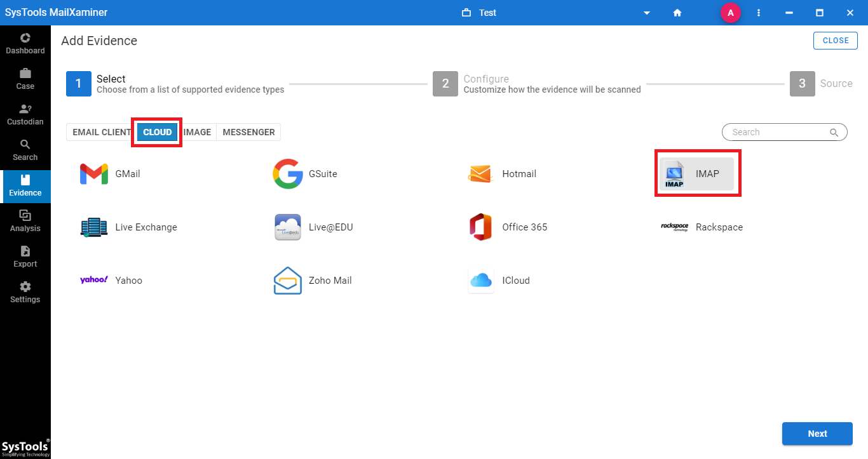Screen dimensions: 868x459
Task: Click the ICloud label
Action: pyautogui.click(x=516, y=281)
